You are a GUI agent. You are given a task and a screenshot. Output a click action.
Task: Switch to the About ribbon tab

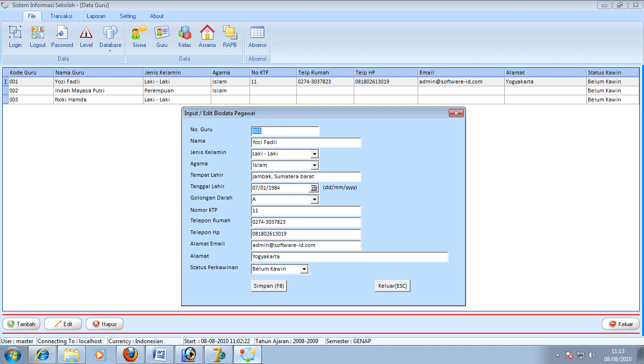click(157, 16)
